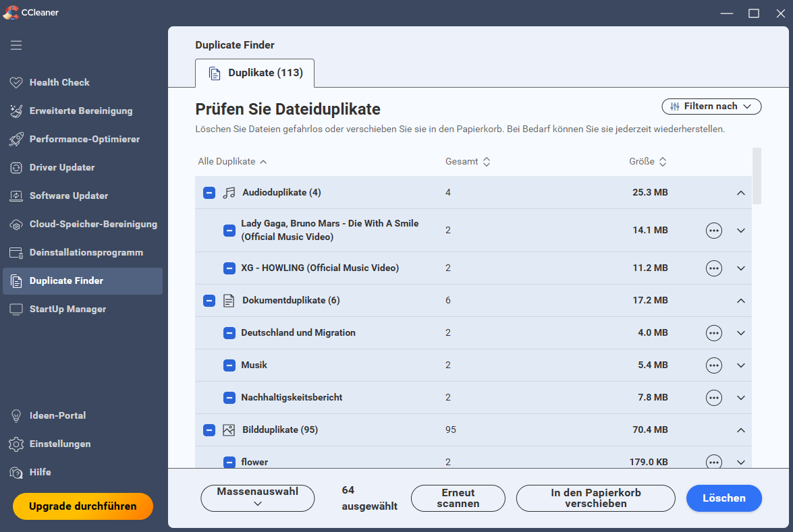The image size is (793, 532).
Task: Click the Löschen button
Action: coord(723,498)
